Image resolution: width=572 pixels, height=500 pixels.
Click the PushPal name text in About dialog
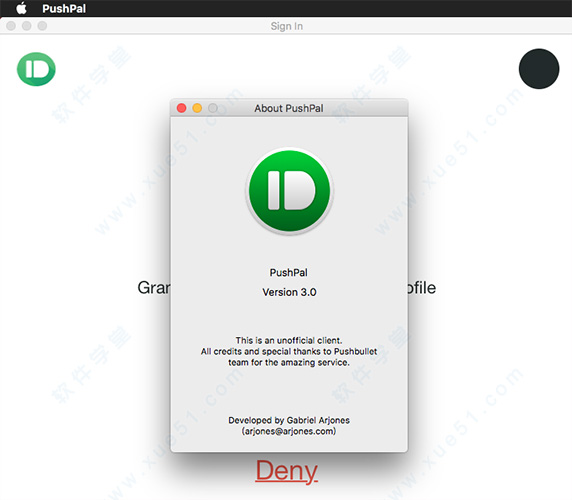point(289,272)
